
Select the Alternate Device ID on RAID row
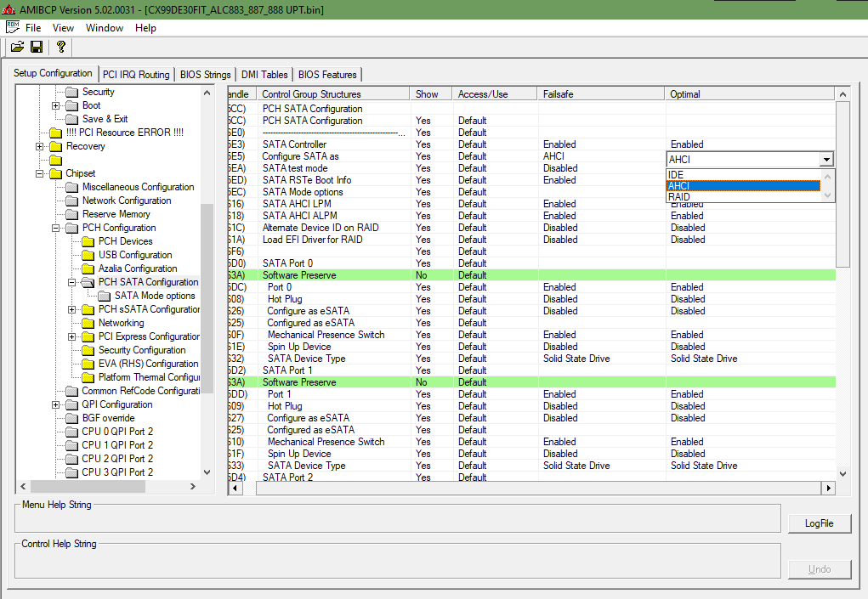[531, 228]
